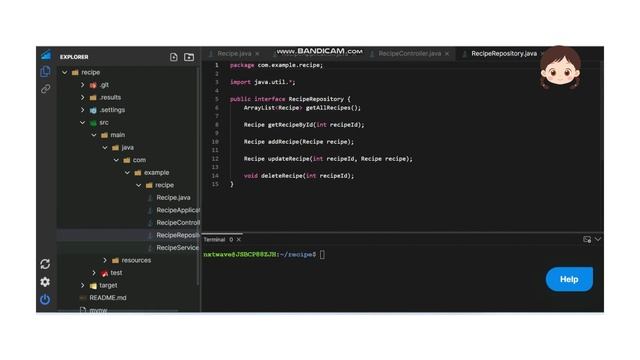Image resolution: width=640 pixels, height=360 pixels.
Task: Expand the .results folder
Action: [x=82, y=97]
